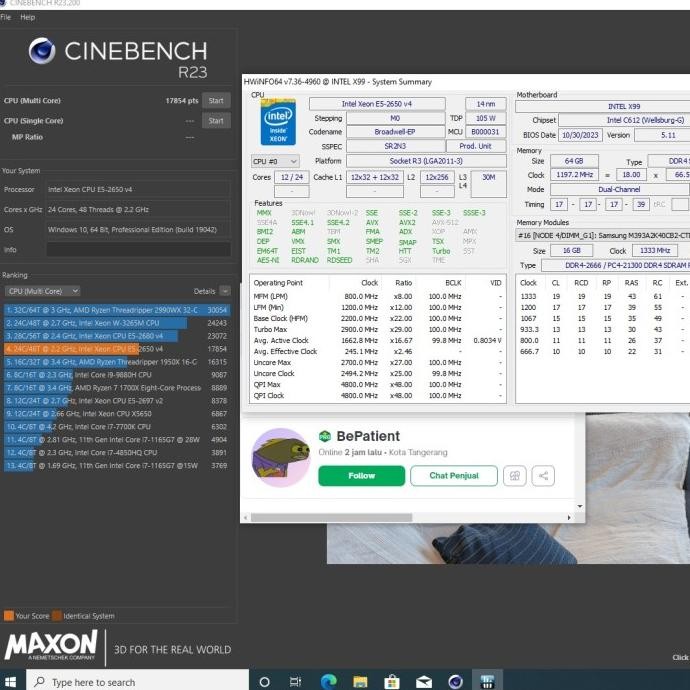The image size is (690, 690).
Task: Select ranking row Intel Xeon CPU X5650
Action: pos(117,414)
